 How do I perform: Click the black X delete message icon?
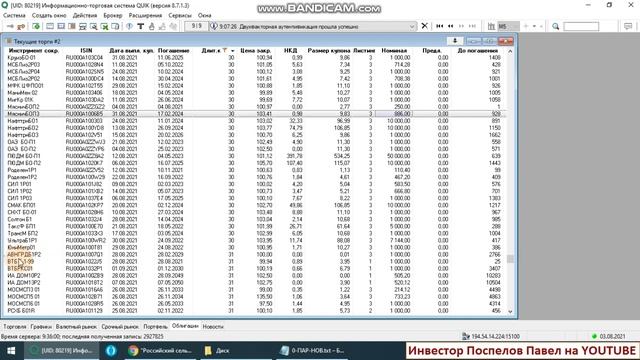[x=424, y=26]
